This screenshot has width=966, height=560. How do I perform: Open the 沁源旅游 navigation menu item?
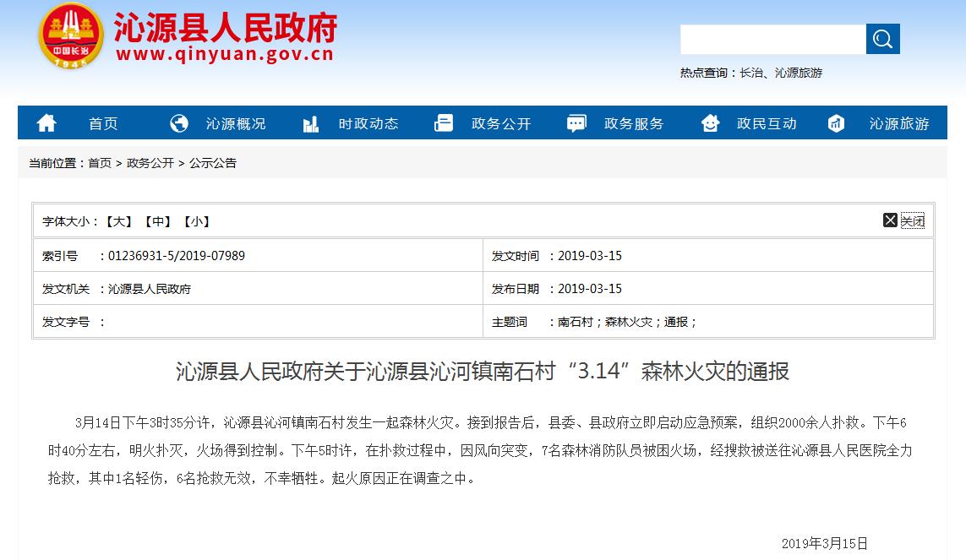898,124
